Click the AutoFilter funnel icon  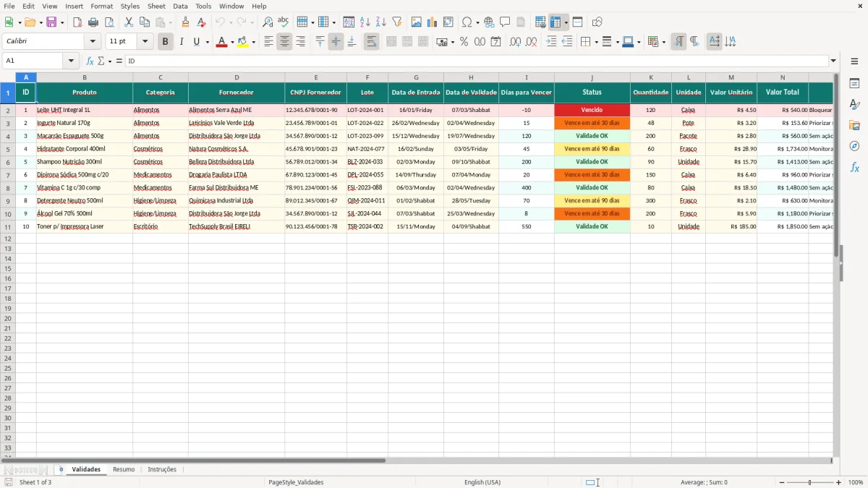397,22
